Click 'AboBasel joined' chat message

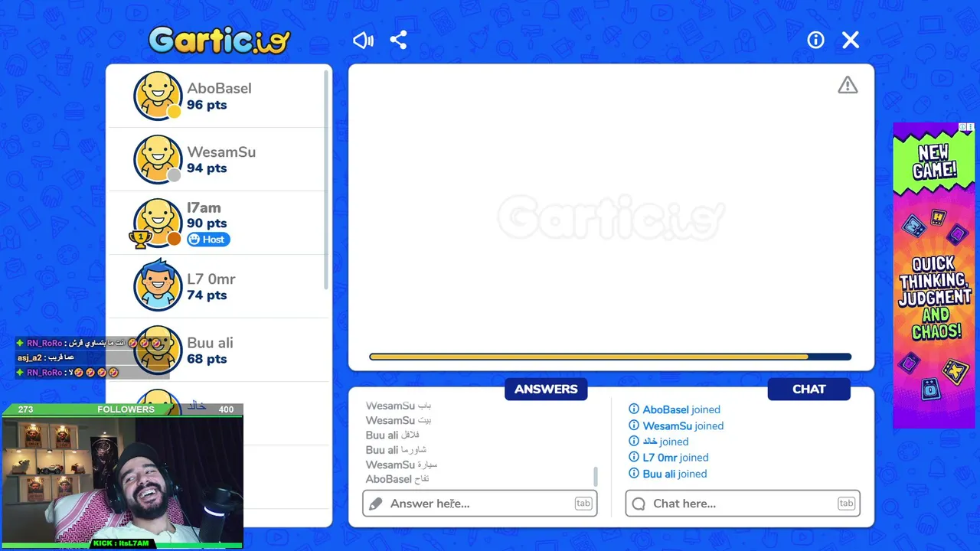(x=681, y=409)
